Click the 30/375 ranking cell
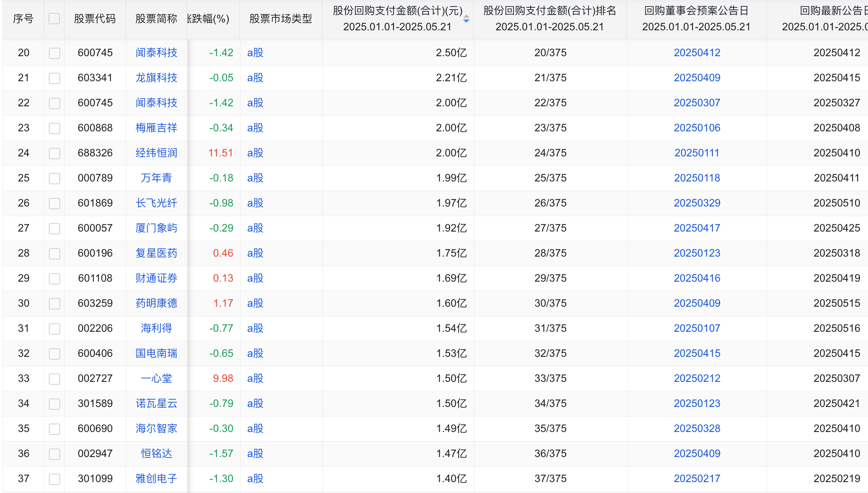 (550, 303)
